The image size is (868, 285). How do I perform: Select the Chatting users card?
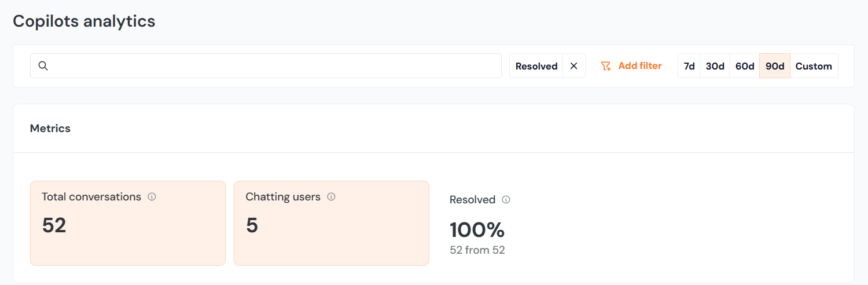click(331, 232)
